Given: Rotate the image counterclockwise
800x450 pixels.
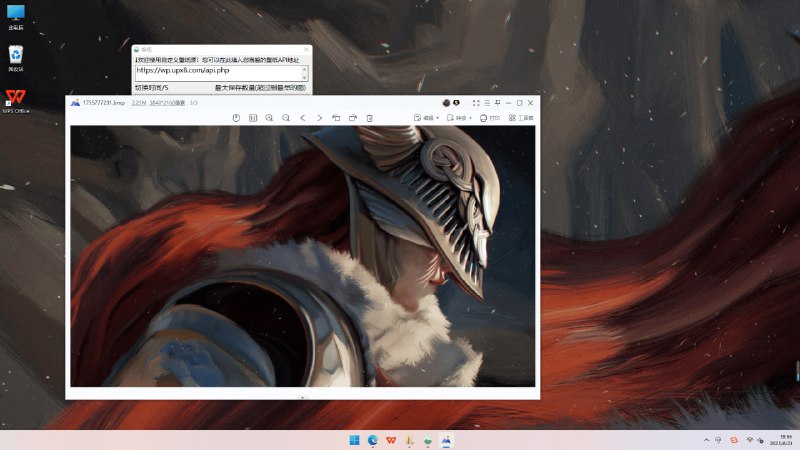Looking at the screenshot, I should (336, 118).
